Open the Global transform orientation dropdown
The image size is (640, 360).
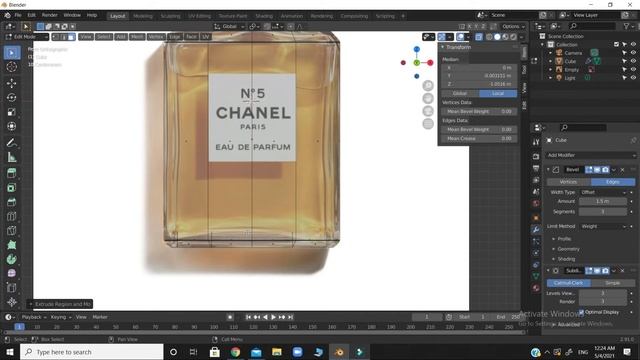229,27
